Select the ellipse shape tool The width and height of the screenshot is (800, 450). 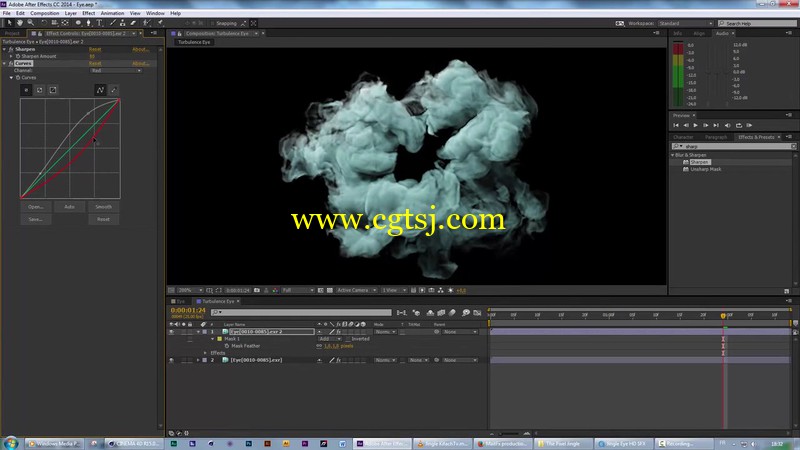(x=78, y=23)
